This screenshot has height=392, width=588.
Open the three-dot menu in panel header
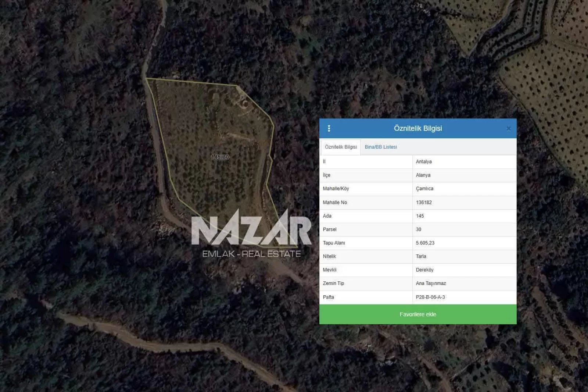(329, 128)
